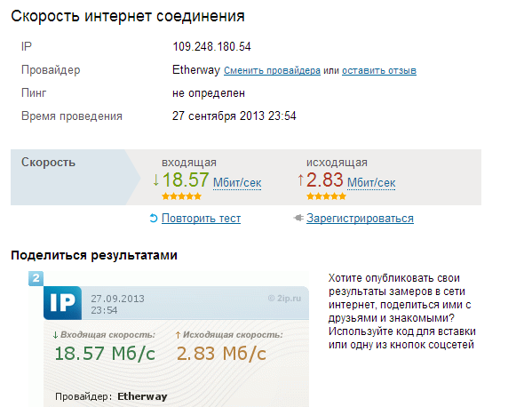Click the Поделиться результатами heading
The width and height of the screenshot is (532, 407).
[x=94, y=255]
